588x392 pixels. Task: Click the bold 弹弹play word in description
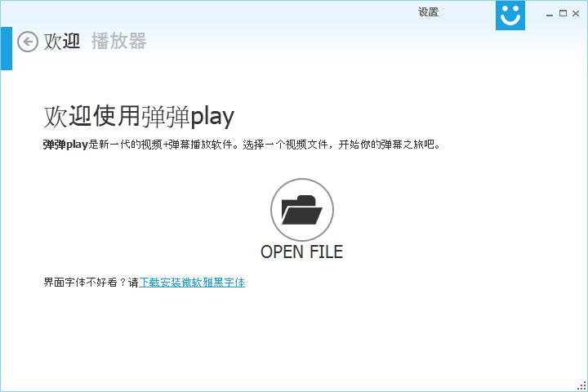point(65,145)
